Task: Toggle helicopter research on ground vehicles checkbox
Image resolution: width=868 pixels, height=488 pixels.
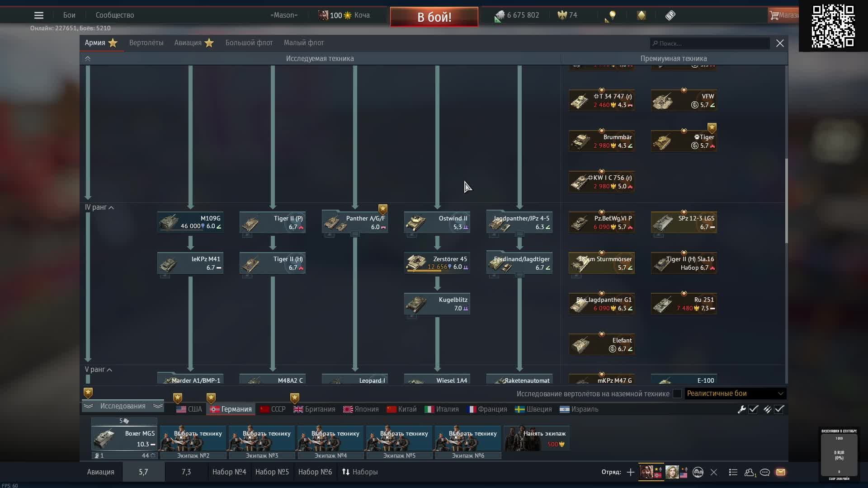Action: 677,394
